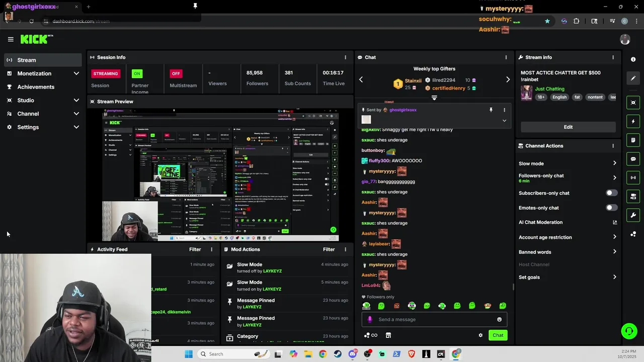Open Mod Actions panel three-dot menu

point(345,249)
